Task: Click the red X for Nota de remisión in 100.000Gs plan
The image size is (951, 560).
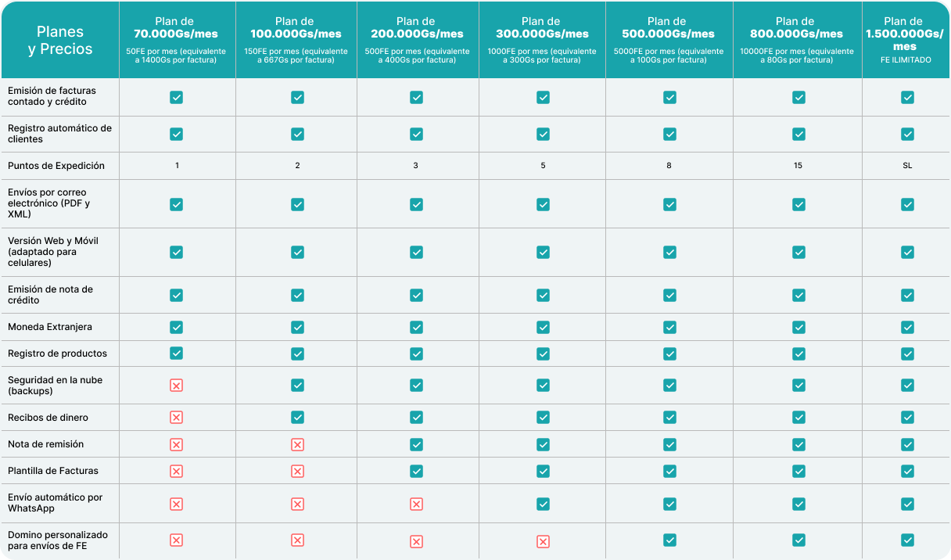Action: [x=297, y=444]
